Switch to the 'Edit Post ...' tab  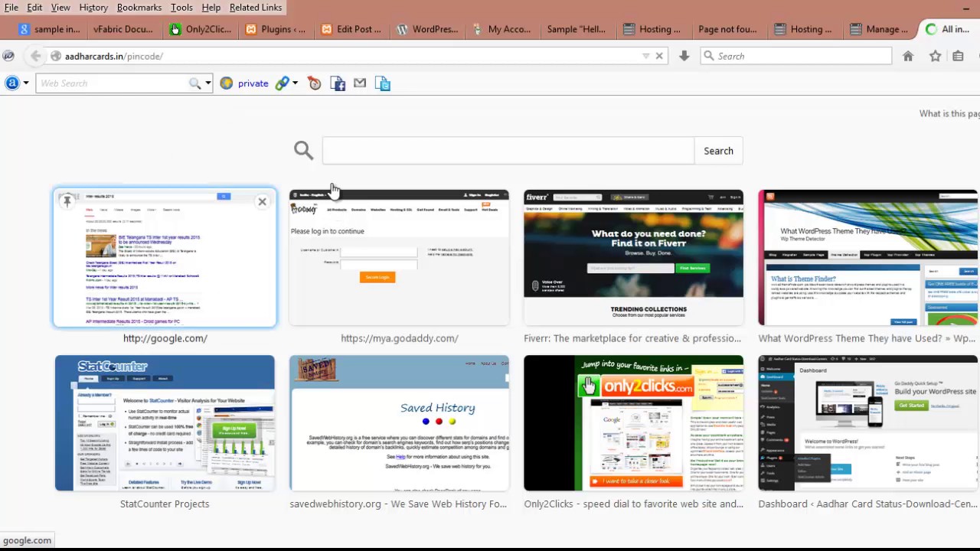[351, 29]
